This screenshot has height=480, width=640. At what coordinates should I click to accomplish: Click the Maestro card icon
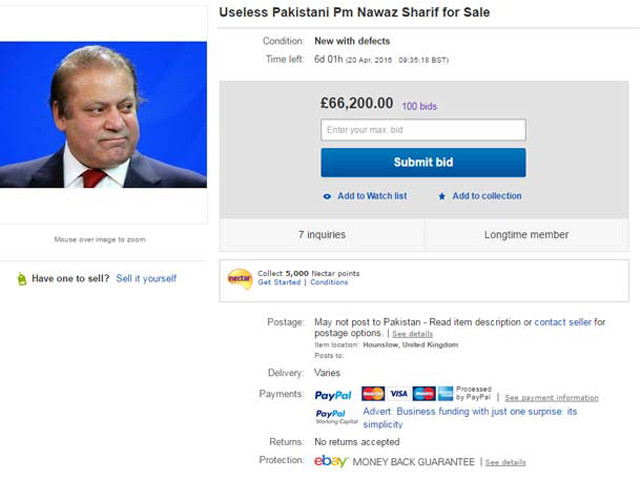coord(424,394)
